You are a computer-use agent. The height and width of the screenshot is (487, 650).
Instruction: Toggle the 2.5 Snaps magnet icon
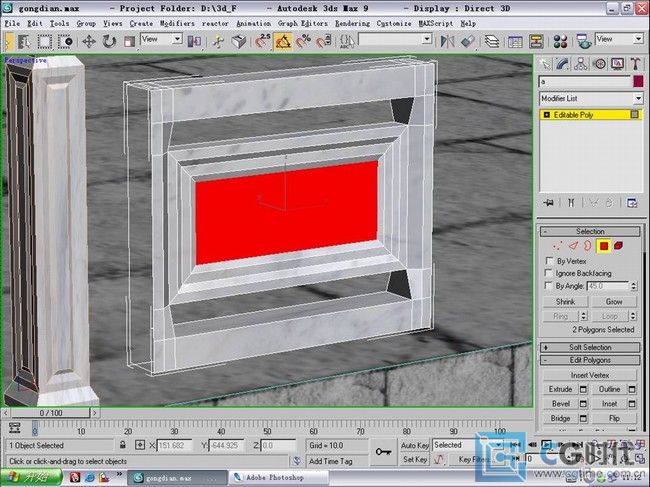(x=262, y=41)
